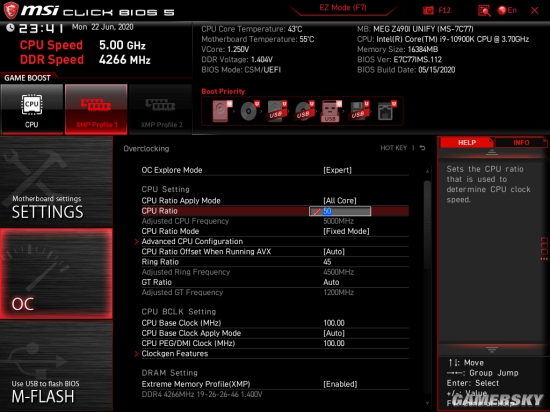Select the optical disc boot priority icon
The image size is (550, 412).
pyautogui.click(x=249, y=111)
